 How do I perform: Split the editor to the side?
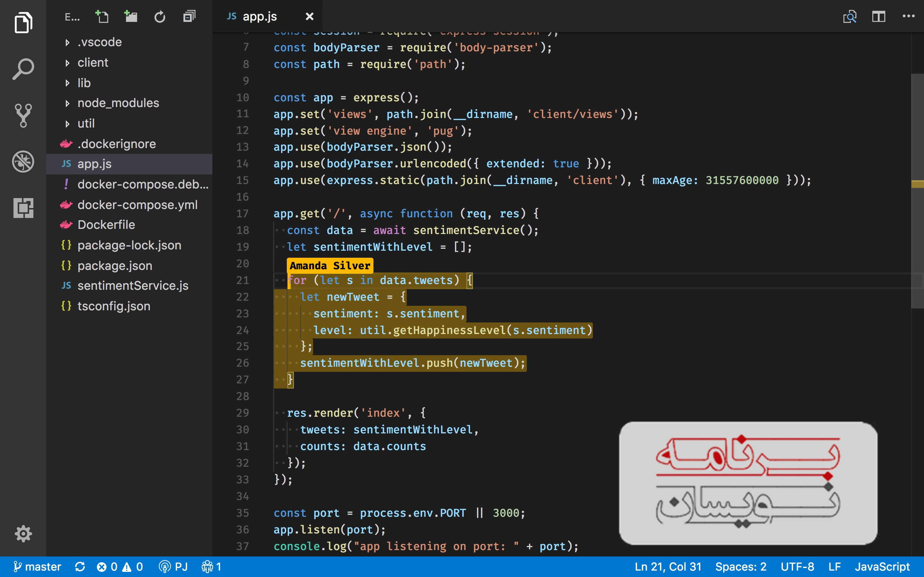point(878,16)
